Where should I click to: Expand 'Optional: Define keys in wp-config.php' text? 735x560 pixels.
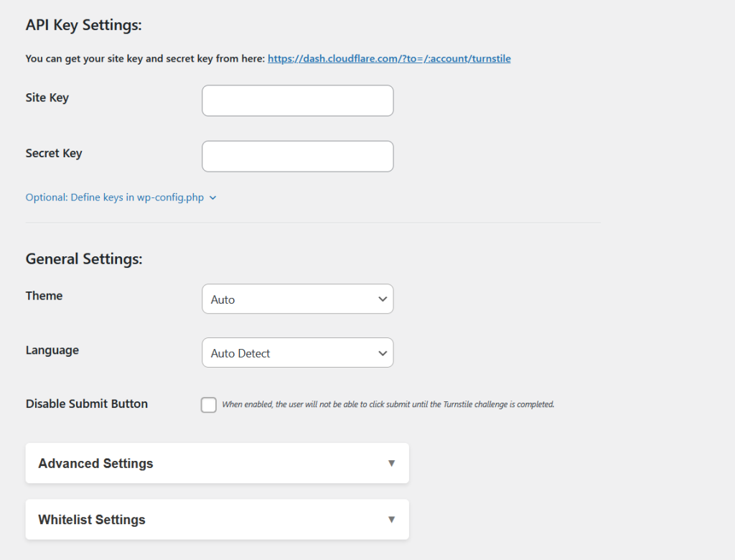pyautogui.click(x=115, y=197)
